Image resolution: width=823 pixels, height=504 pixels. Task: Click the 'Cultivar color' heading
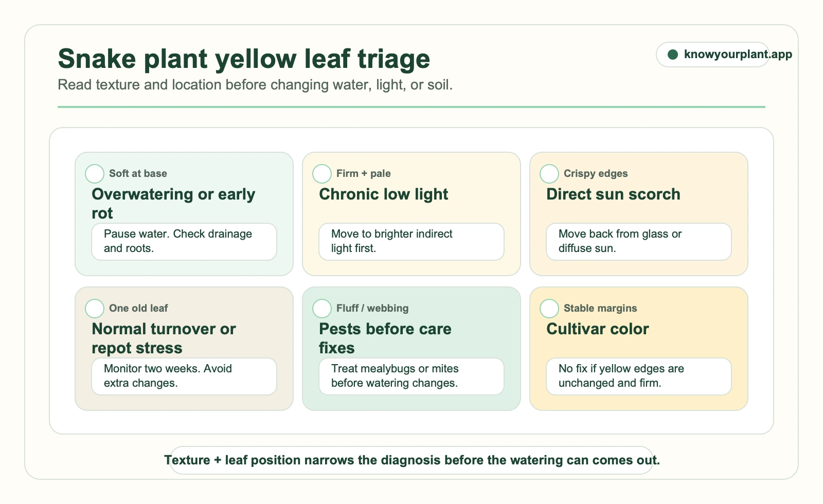tap(598, 329)
